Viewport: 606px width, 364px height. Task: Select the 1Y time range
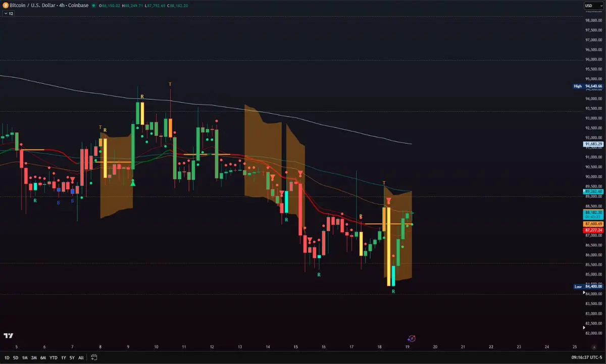coord(63,357)
